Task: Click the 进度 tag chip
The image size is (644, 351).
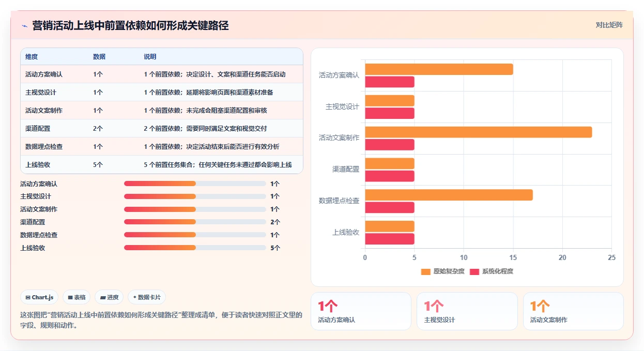Action: tap(109, 297)
